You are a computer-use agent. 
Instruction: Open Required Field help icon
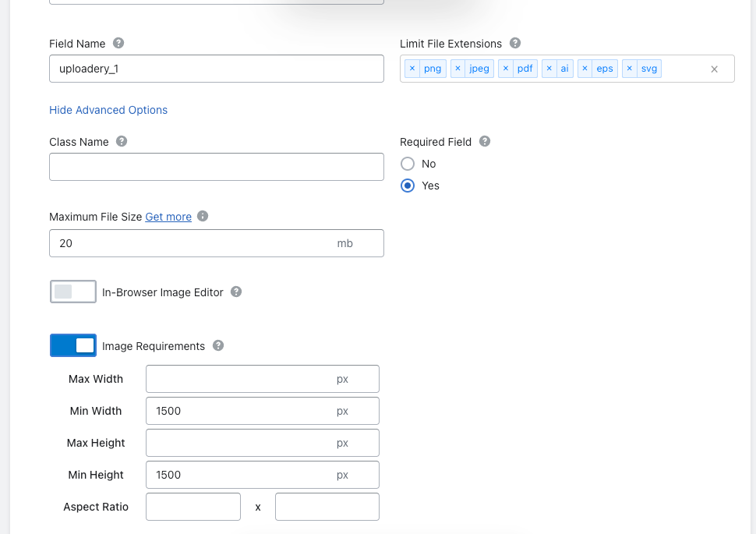(x=485, y=141)
